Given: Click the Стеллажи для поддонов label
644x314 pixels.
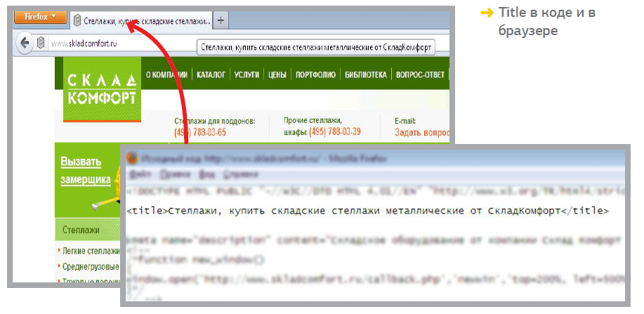Looking at the screenshot, I should click(x=215, y=122).
